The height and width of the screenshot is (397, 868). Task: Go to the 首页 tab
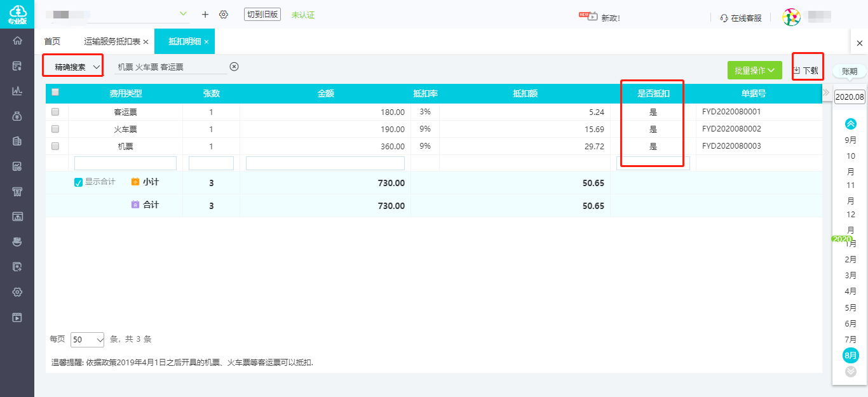coord(52,41)
